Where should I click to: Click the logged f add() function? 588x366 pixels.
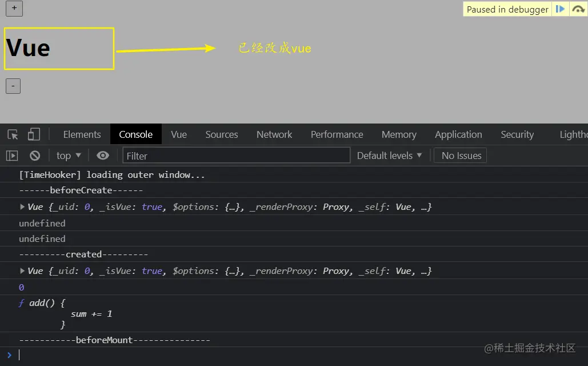[65, 313]
